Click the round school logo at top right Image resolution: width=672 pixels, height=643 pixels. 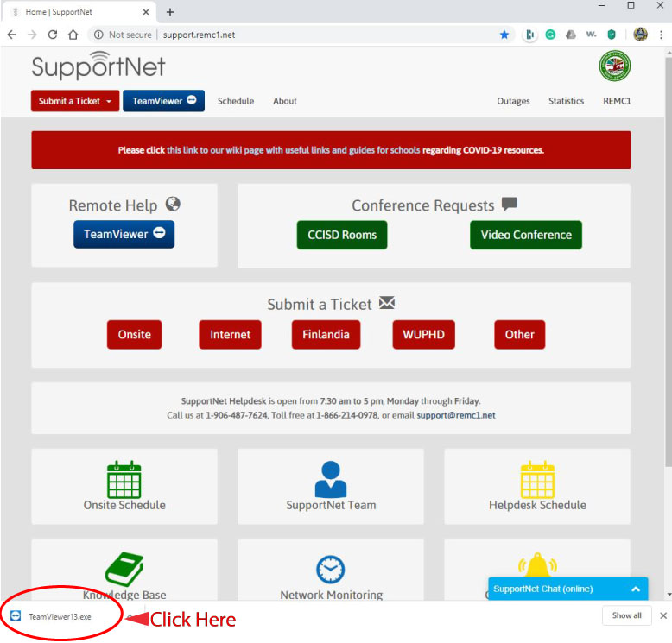click(615, 66)
